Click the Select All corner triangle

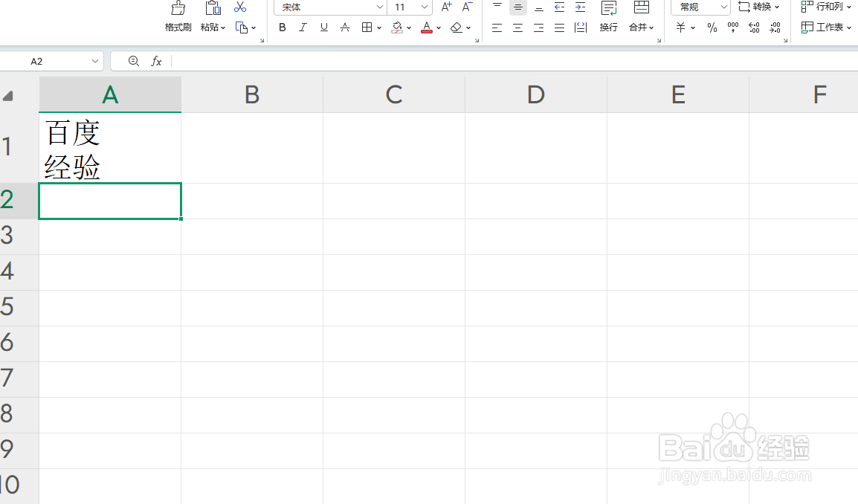(7, 97)
